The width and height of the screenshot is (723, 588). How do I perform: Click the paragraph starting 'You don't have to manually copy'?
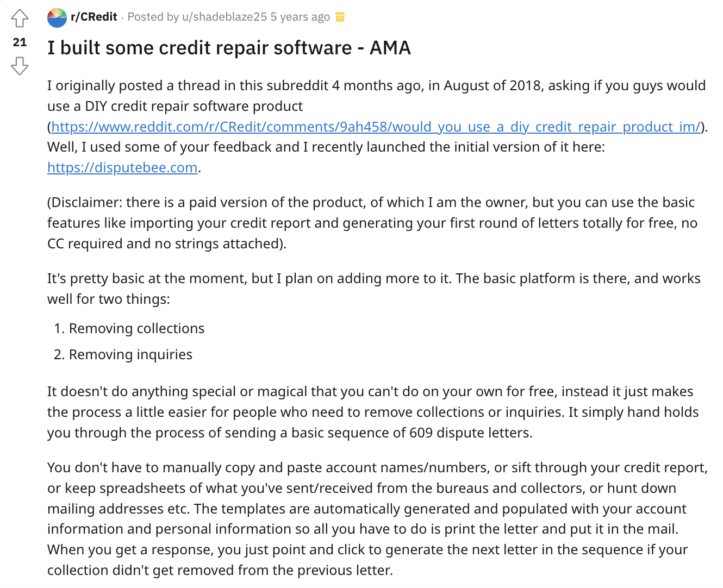377,519
